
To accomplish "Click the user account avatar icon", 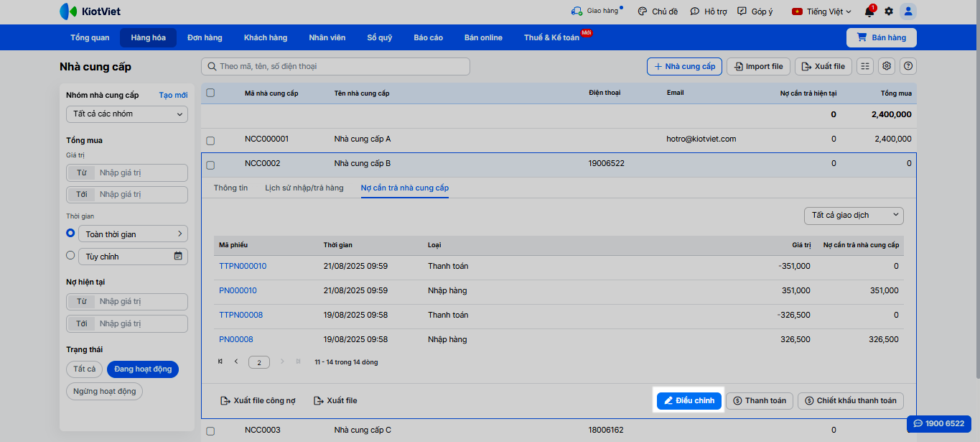I will [908, 11].
